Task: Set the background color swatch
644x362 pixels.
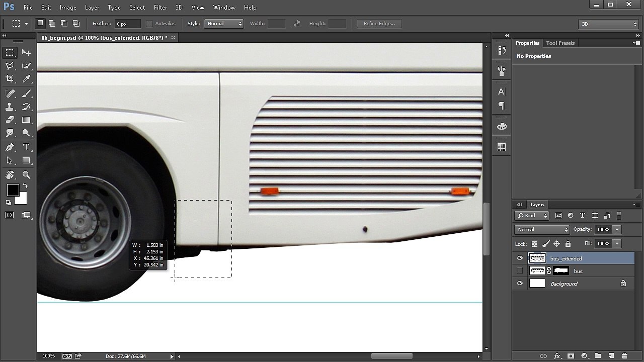Action: click(x=23, y=200)
